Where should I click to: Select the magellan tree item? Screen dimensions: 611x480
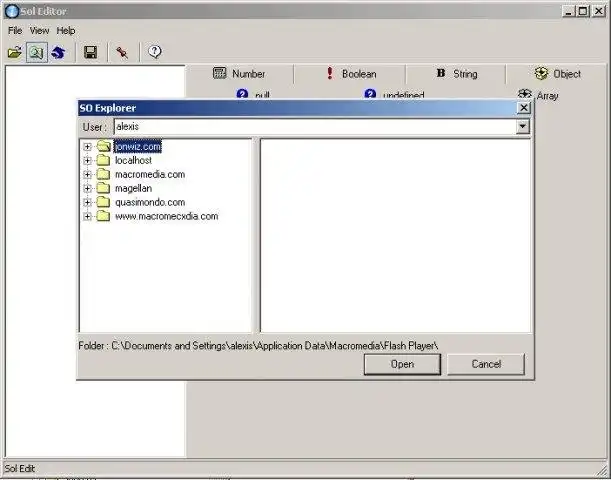(133, 189)
